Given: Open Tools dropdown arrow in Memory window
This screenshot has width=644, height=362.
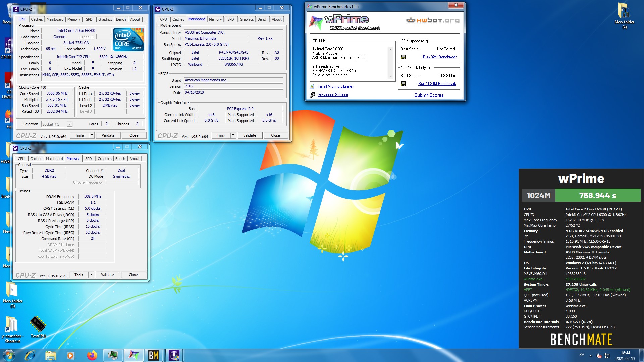Looking at the screenshot, I should tap(91, 275).
